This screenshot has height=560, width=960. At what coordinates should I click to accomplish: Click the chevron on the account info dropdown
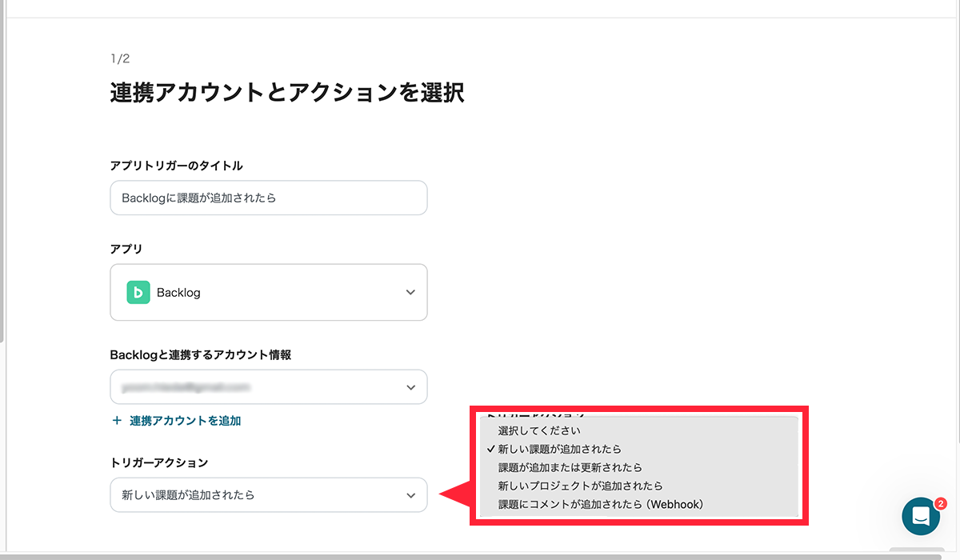410,386
